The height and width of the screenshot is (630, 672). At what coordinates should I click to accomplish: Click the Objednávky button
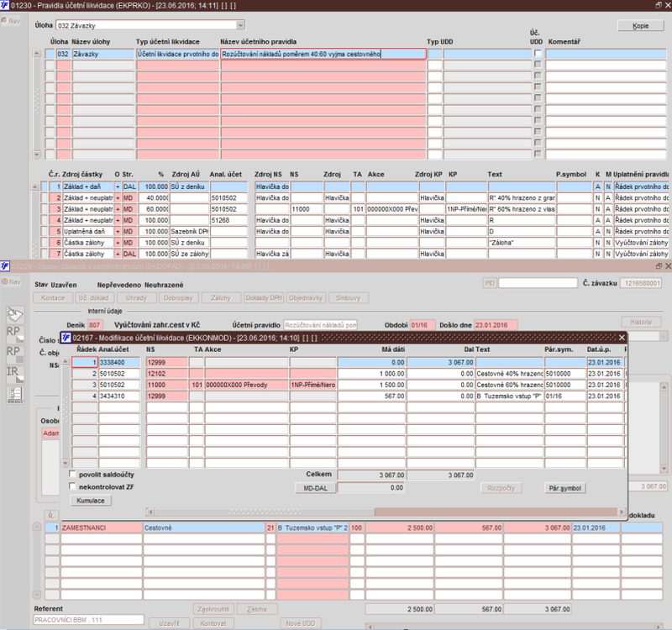click(x=306, y=298)
